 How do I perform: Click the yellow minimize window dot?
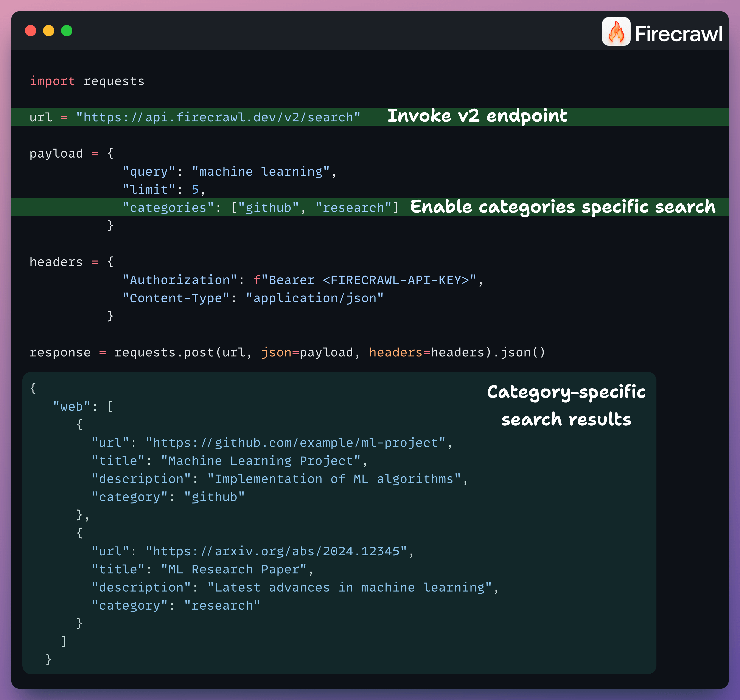click(x=48, y=31)
